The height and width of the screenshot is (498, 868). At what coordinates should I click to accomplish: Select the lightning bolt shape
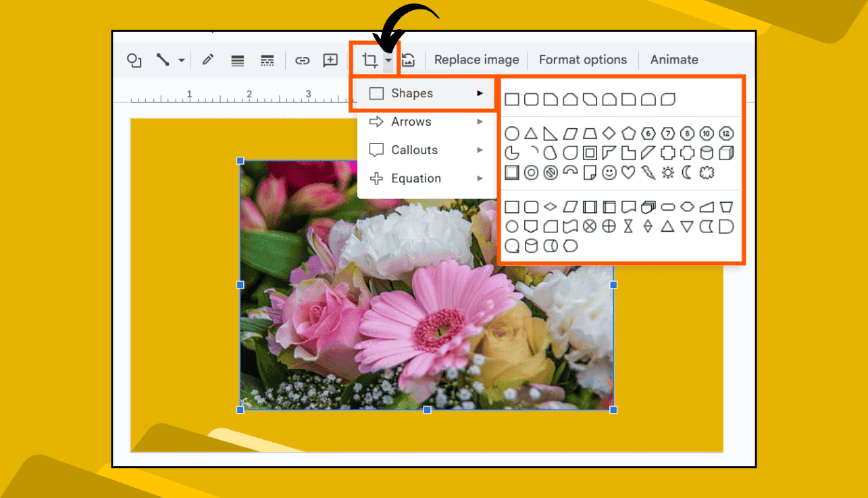pos(649,172)
